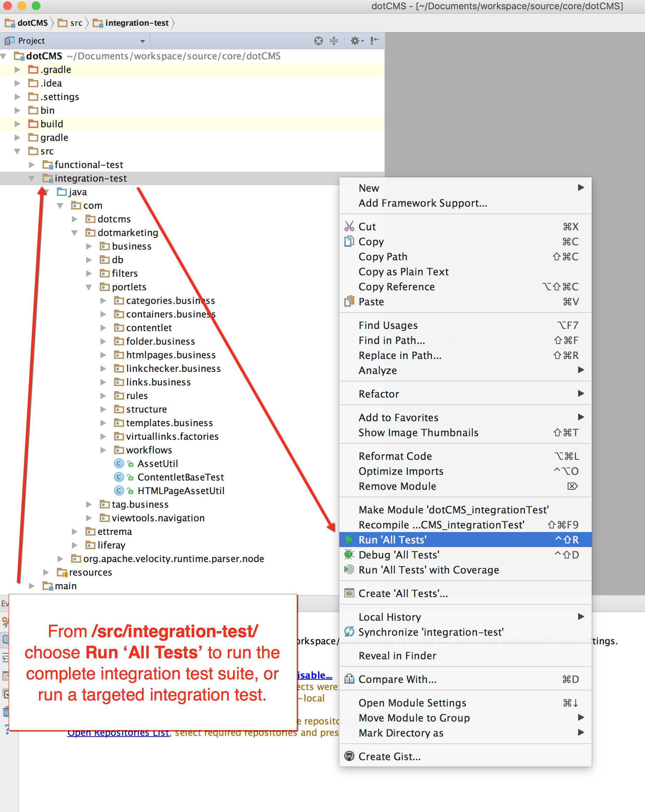Open the New submenu
This screenshot has width=645, height=812.
click(x=465, y=188)
